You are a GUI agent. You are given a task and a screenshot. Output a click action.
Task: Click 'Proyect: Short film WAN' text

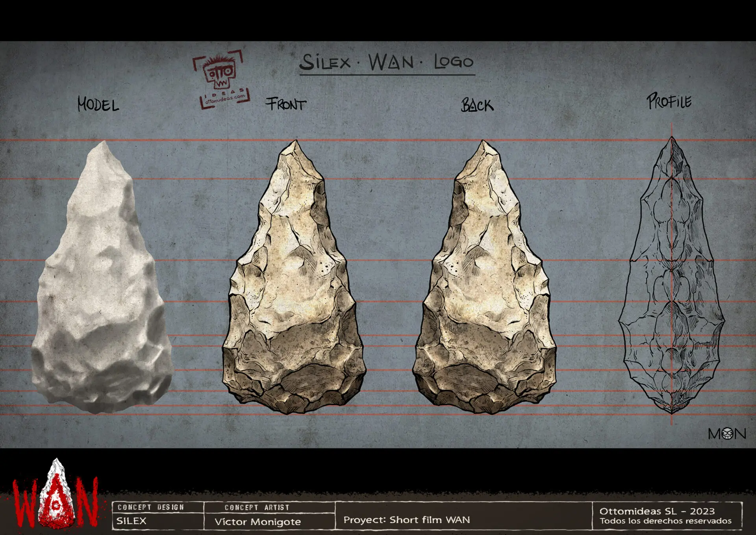[407, 520]
